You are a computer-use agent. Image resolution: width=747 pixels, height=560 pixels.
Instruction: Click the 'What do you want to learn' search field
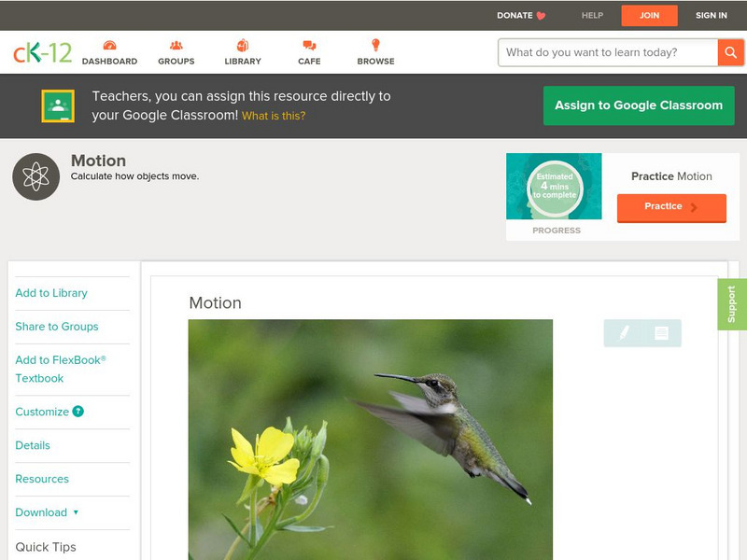608,52
